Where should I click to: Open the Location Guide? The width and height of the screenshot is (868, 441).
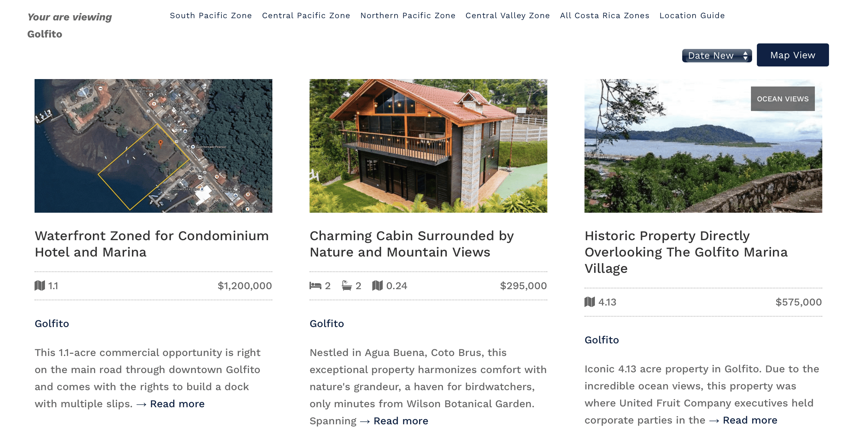[x=692, y=16]
